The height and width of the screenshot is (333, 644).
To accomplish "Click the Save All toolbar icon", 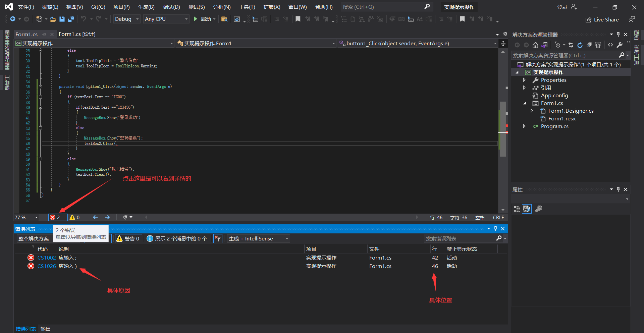I will tap(71, 19).
